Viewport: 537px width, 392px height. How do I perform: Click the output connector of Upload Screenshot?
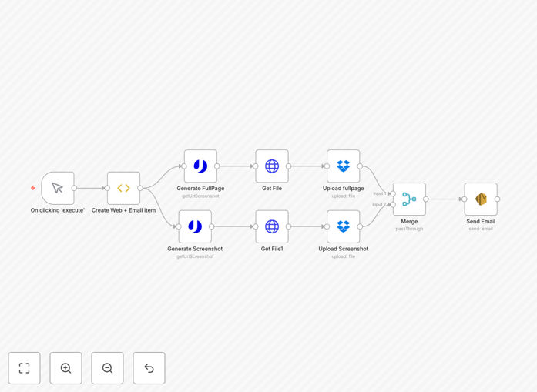(x=360, y=226)
